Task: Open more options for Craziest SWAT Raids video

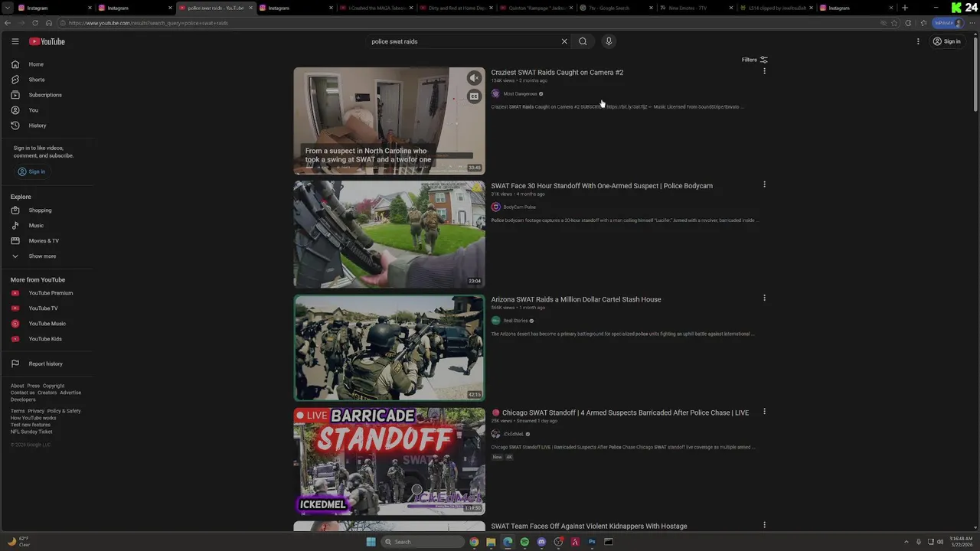Action: point(764,71)
